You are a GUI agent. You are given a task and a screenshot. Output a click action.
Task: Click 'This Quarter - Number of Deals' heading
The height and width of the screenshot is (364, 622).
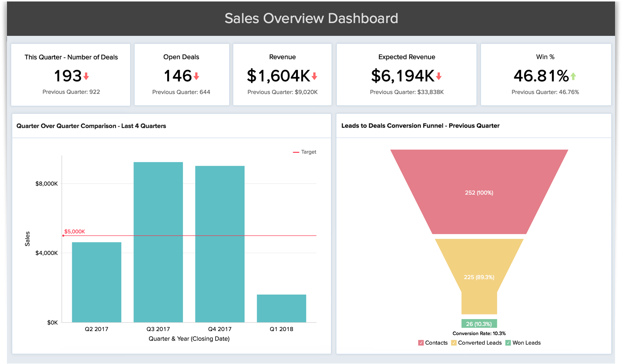[71, 57]
